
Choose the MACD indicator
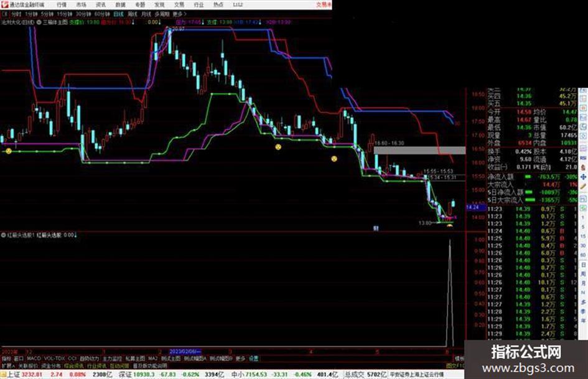34,358
